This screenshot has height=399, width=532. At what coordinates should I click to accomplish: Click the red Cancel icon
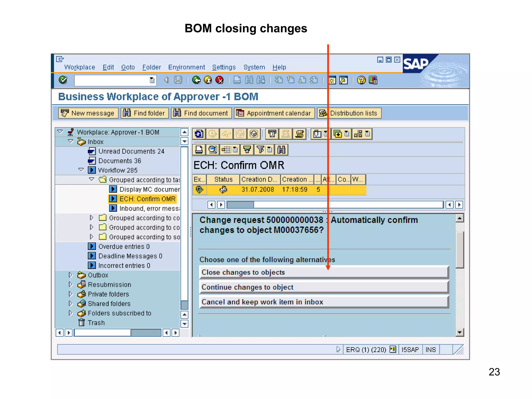[220, 80]
